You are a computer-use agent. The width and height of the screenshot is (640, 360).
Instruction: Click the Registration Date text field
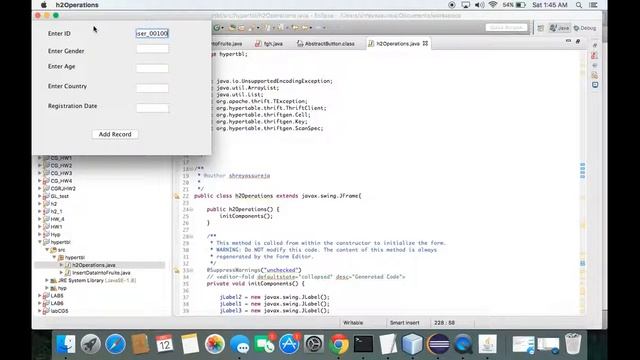tap(152, 108)
